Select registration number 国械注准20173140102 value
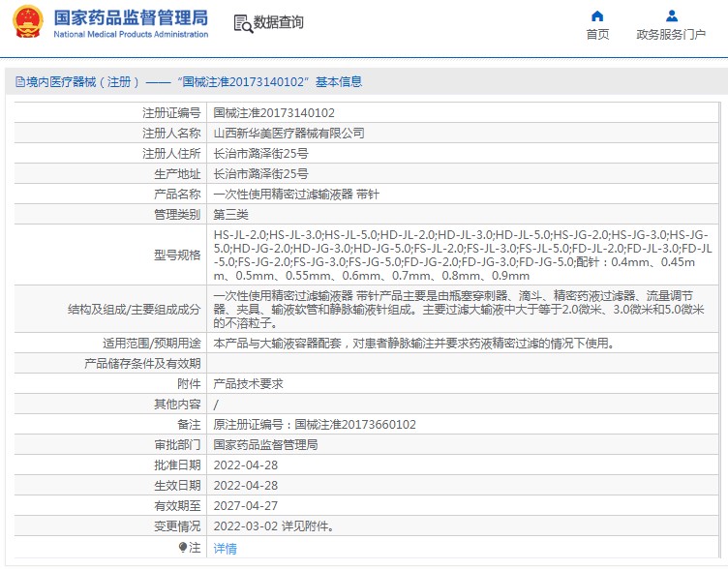The height and width of the screenshot is (570, 728). pos(274,113)
